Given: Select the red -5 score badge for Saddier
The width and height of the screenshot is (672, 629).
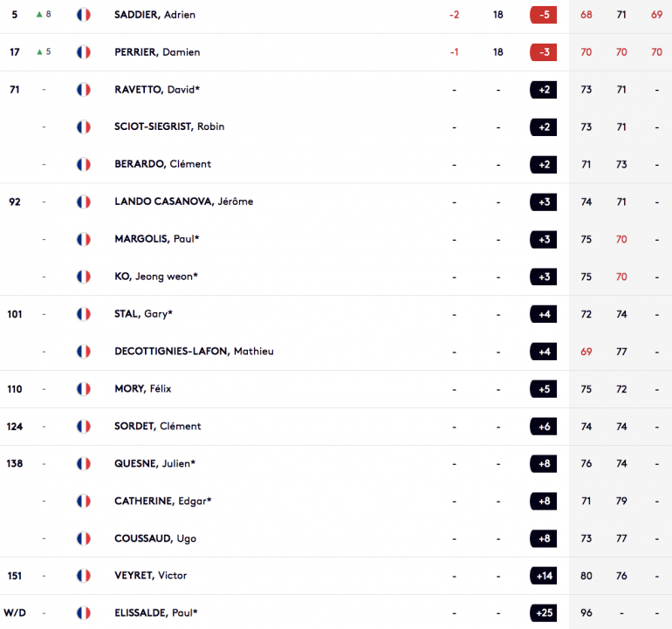Looking at the screenshot, I should click(x=544, y=15).
